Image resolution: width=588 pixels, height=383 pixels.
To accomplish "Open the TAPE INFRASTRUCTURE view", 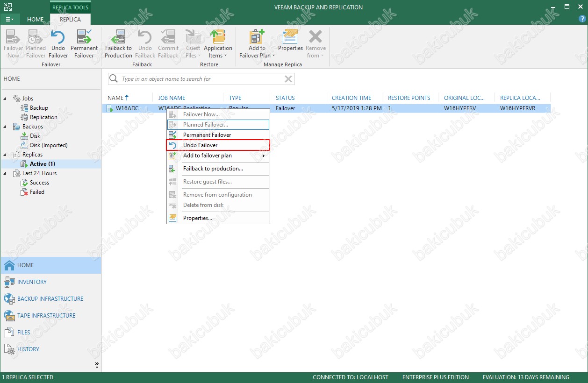I will [50, 315].
